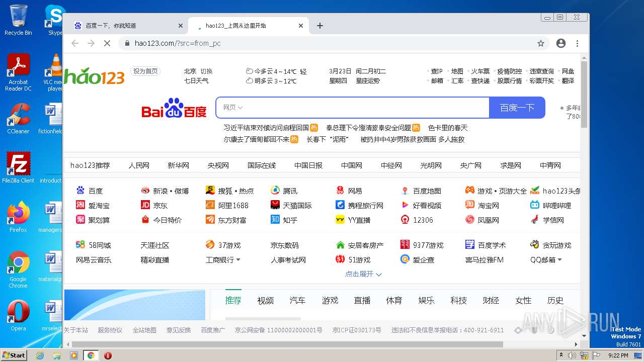Open the 意见反馈 footer link

179,330
